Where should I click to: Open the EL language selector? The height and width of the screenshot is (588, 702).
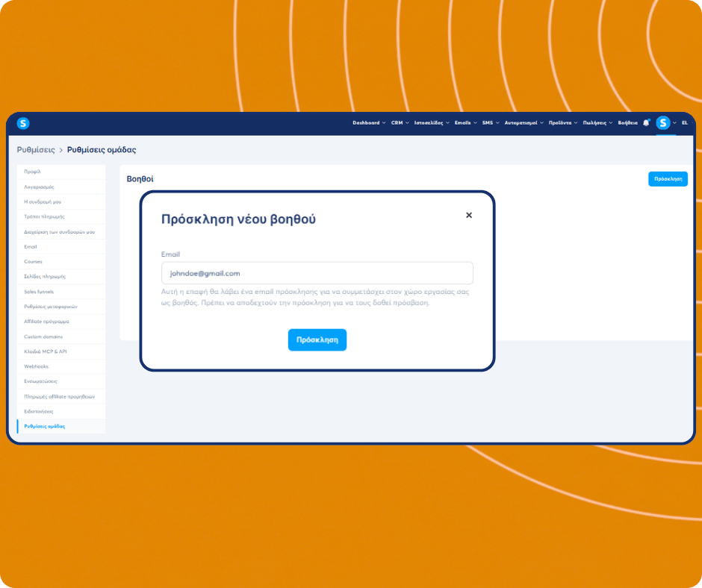point(685,122)
